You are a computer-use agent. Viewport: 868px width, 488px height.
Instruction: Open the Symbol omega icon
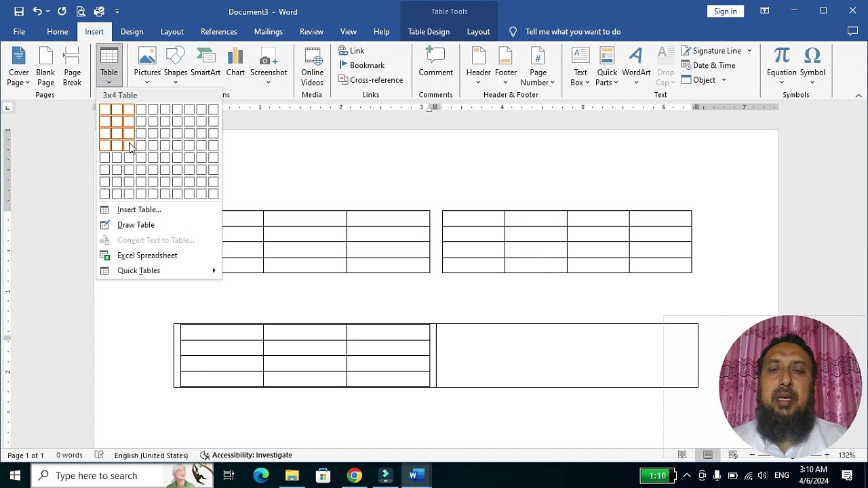[x=812, y=56]
